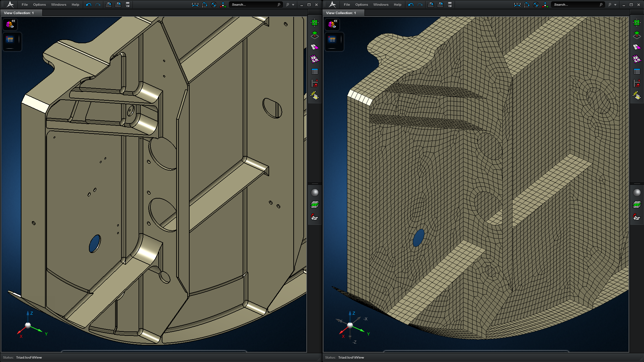Open the search options dropdown arrow
Screen dimensions: 644x362
coord(294,4)
